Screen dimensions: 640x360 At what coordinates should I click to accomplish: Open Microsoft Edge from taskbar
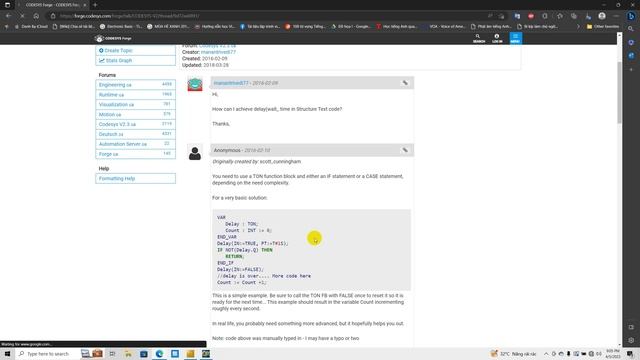tap(159, 354)
